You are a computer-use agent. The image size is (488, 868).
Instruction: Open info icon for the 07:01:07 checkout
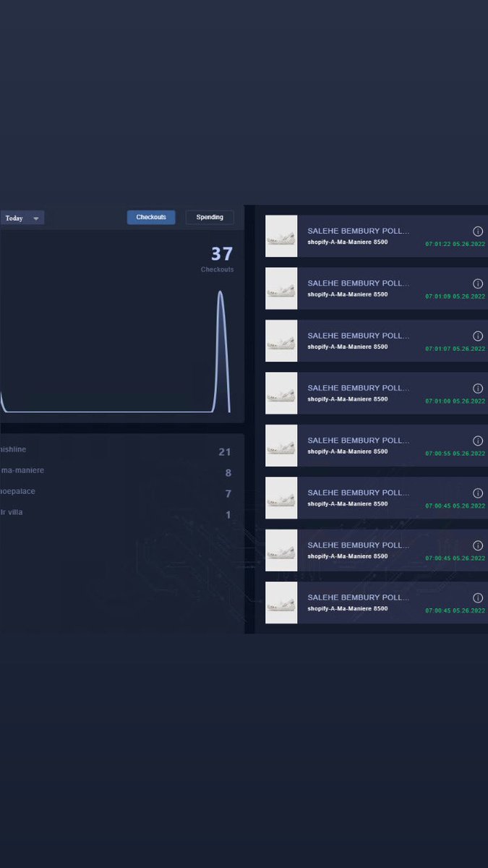[478, 336]
